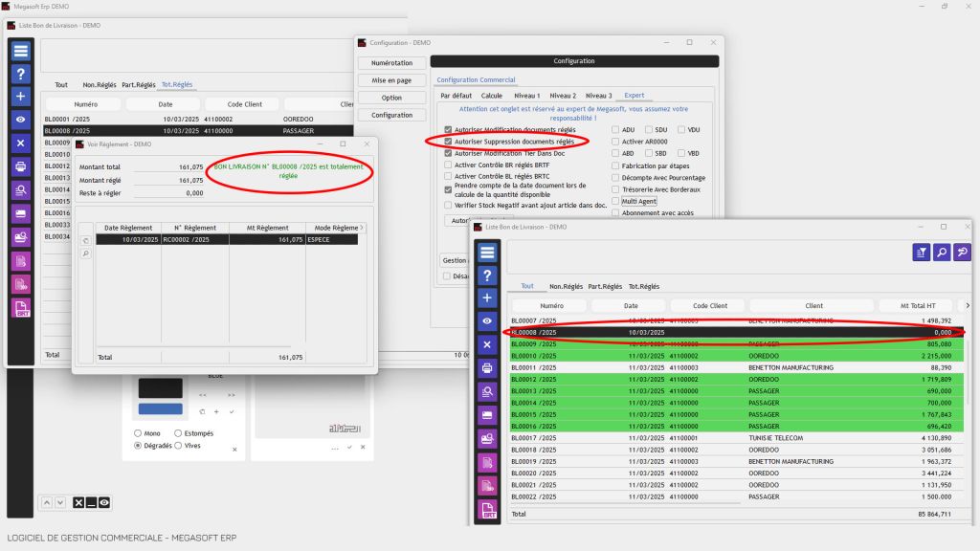Viewport: 980px width, 551px height.
Task: Click the help question-mark icon in left sidebar
Action: [21, 74]
